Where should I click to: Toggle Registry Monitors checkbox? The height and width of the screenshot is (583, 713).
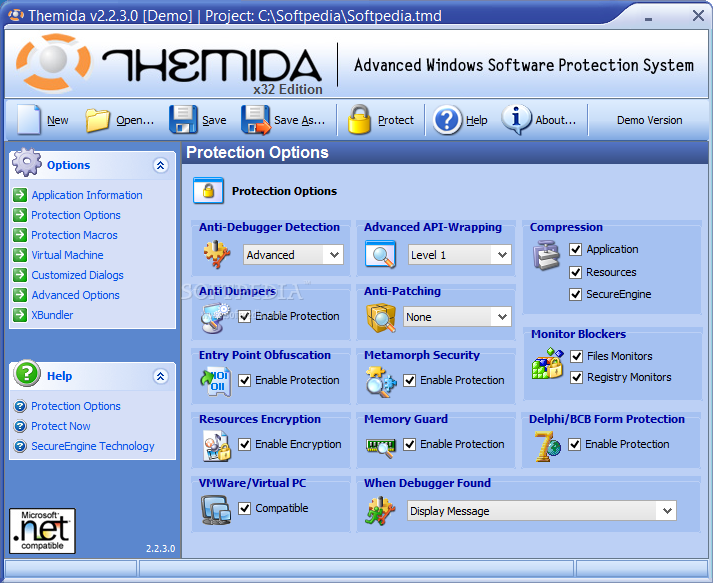click(577, 377)
